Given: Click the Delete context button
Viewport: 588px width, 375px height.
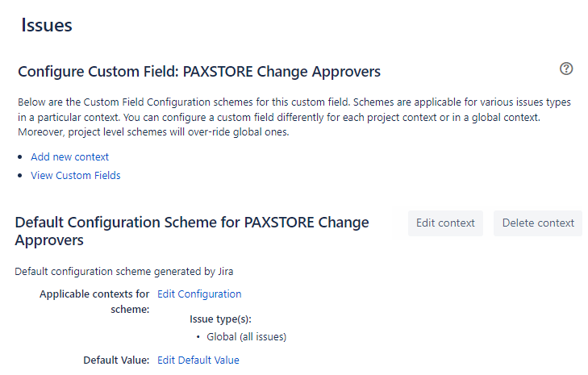Looking at the screenshot, I should click(538, 223).
